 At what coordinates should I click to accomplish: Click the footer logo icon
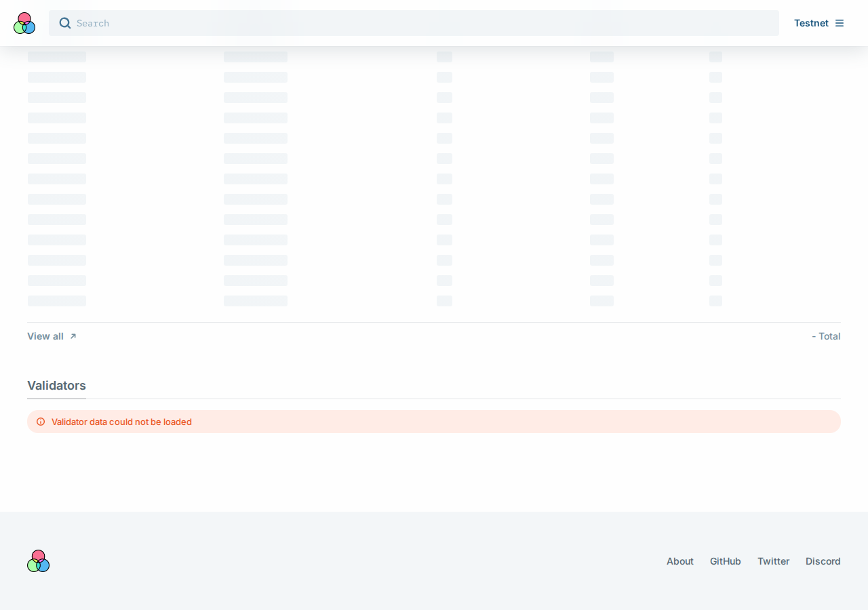click(39, 561)
